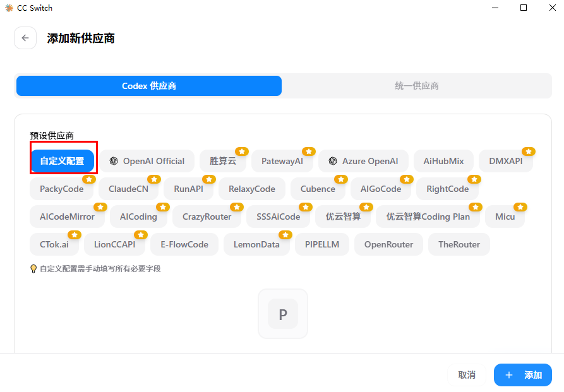This screenshot has width=564, height=392.
Task: Select CrazyRouter provider preset
Action: click(207, 217)
